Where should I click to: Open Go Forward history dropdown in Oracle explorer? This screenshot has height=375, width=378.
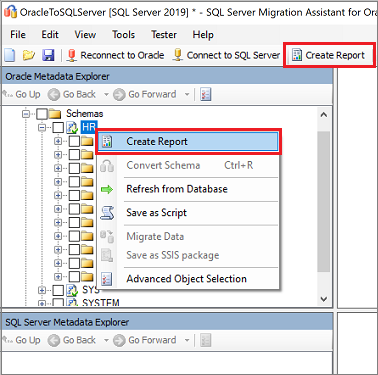click(187, 95)
